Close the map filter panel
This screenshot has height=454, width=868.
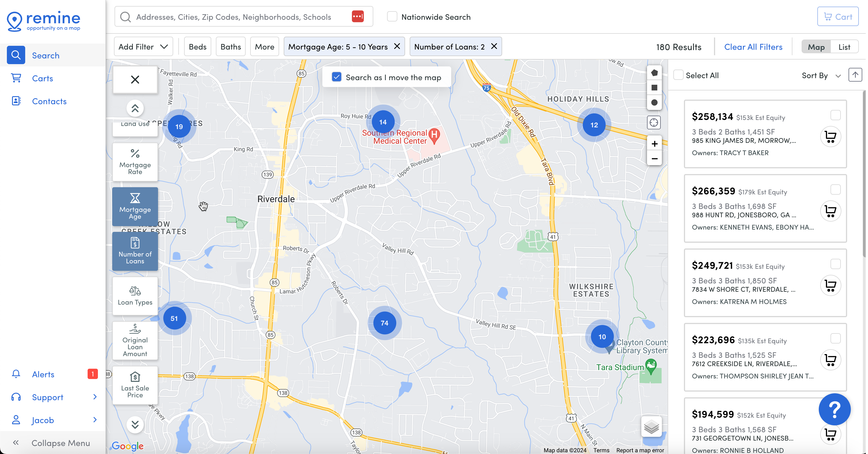click(135, 80)
